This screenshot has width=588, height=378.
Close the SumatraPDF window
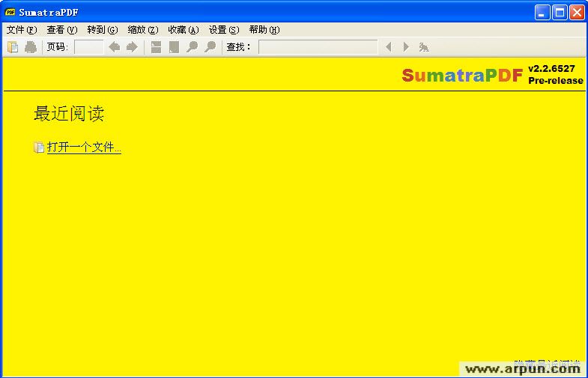(x=577, y=13)
